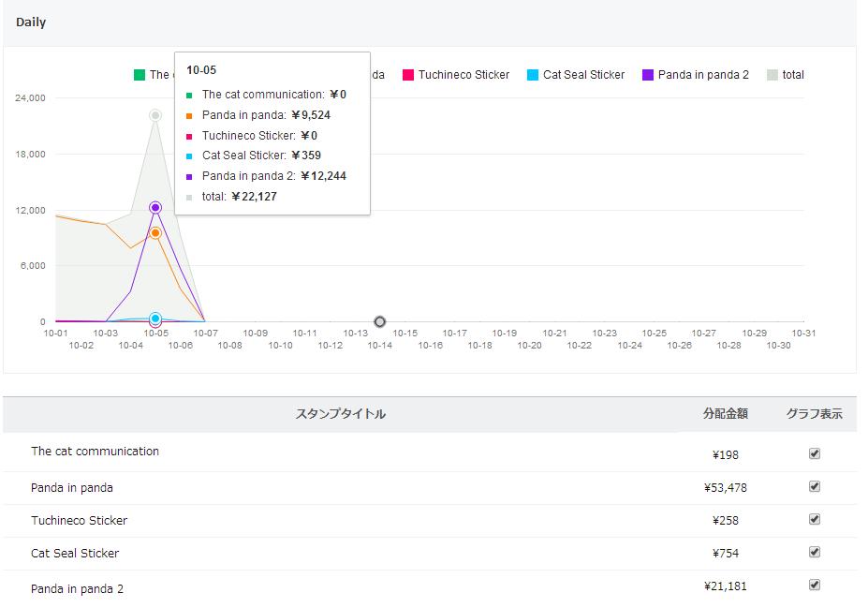This screenshot has width=868, height=608.
Task: Uncheck graph display for Panda in panda
Action: tap(815, 486)
